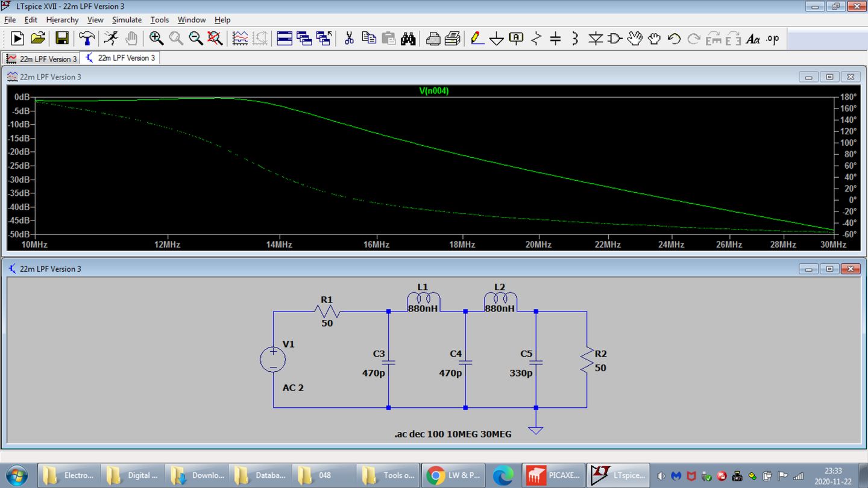Image resolution: width=868 pixels, height=488 pixels.
Task: Pick the capacitor component tool
Action: pos(555,39)
